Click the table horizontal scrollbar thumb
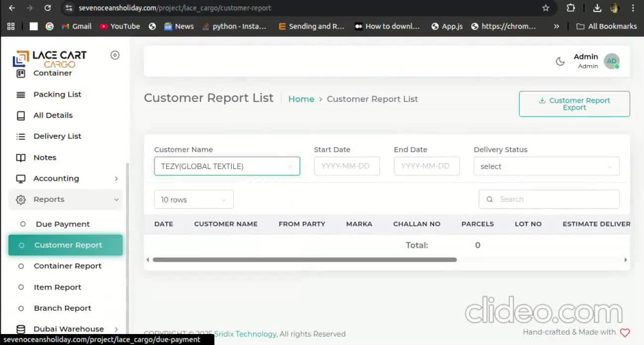 pyautogui.click(x=305, y=260)
